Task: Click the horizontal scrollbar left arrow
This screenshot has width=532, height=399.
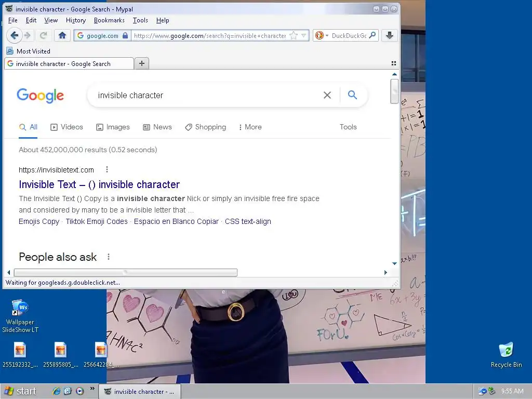Action: [x=9, y=272]
